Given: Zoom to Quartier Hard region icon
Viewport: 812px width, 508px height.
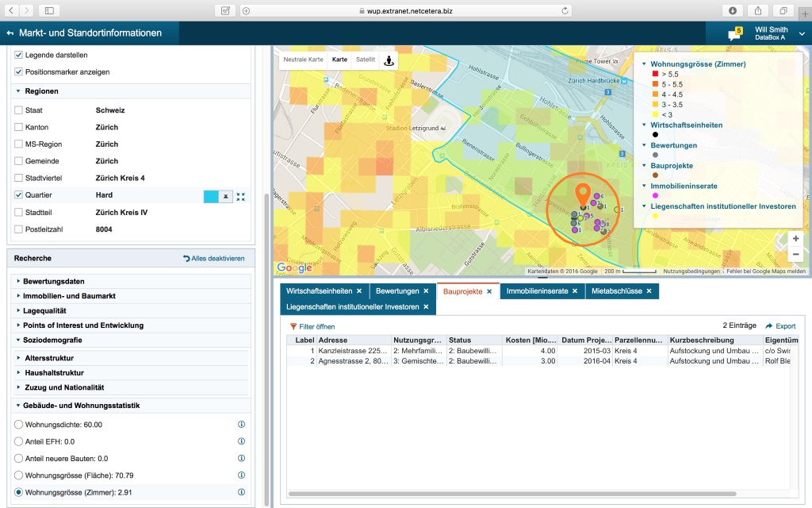Looking at the screenshot, I should (x=240, y=197).
